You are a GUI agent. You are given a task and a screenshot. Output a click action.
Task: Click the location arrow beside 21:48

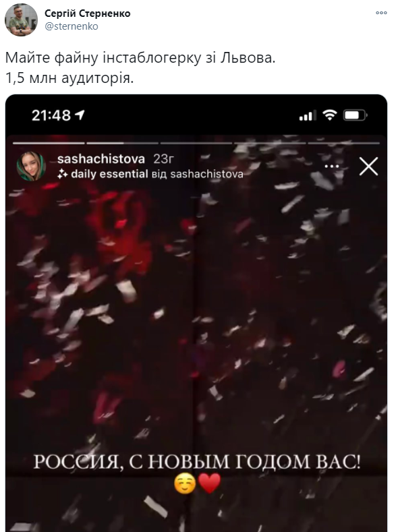pyautogui.click(x=80, y=115)
